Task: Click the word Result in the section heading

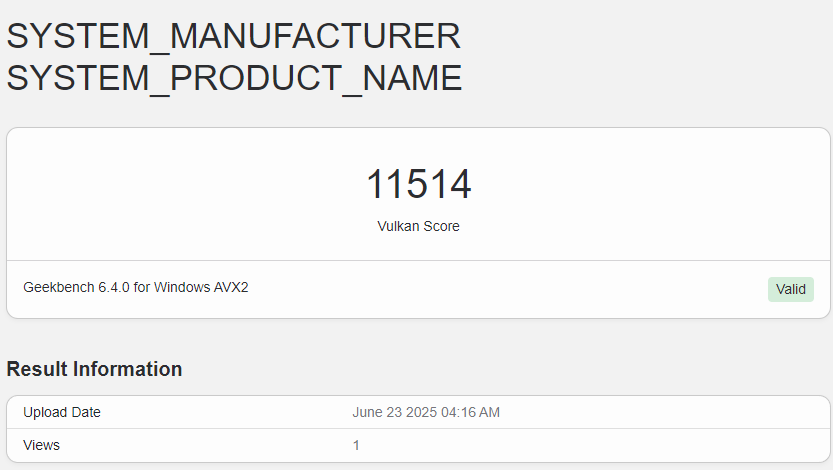Action: [37, 369]
